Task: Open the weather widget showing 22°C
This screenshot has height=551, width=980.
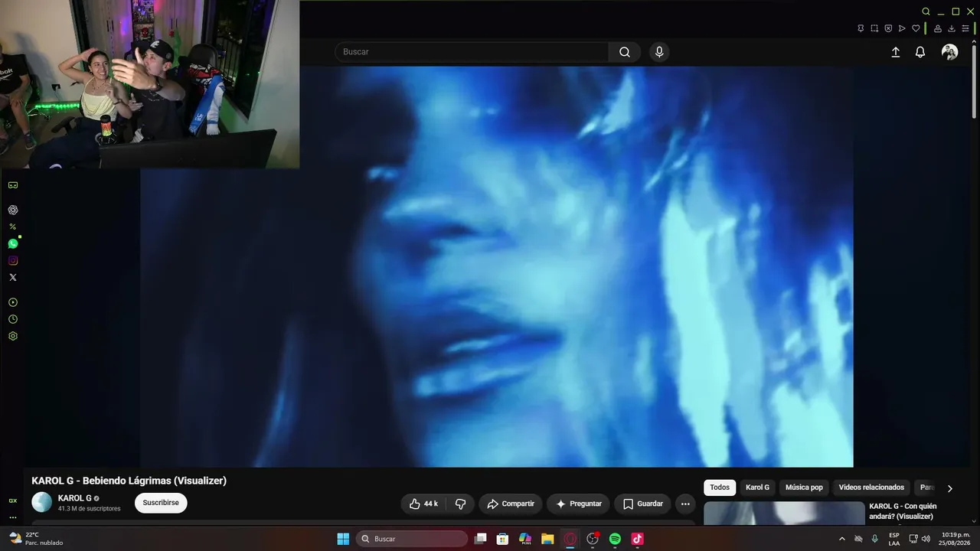Action: pyautogui.click(x=36, y=539)
